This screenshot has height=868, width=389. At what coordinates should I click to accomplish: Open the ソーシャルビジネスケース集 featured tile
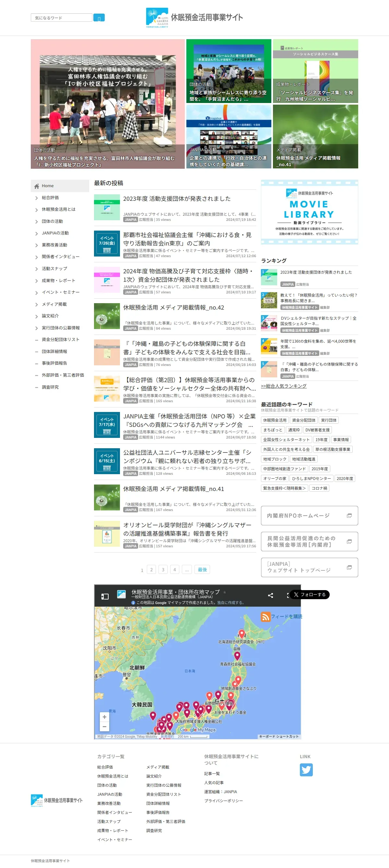(x=315, y=71)
